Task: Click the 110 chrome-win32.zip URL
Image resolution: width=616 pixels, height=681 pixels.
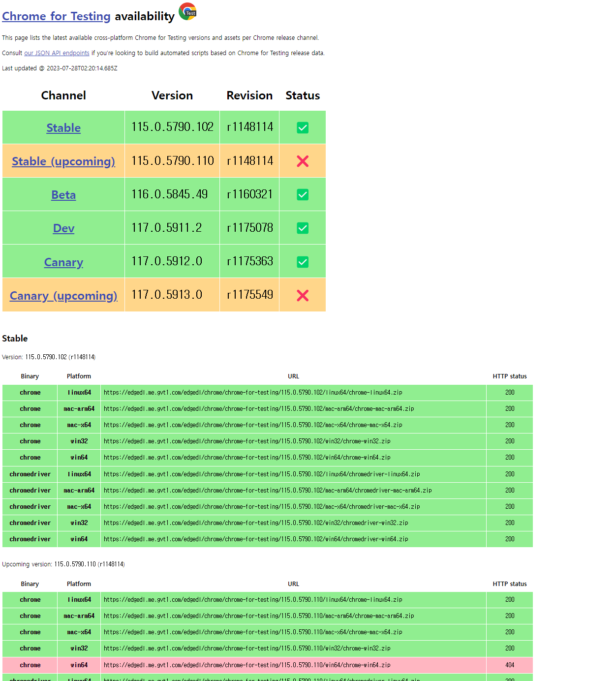Action: click(x=247, y=649)
